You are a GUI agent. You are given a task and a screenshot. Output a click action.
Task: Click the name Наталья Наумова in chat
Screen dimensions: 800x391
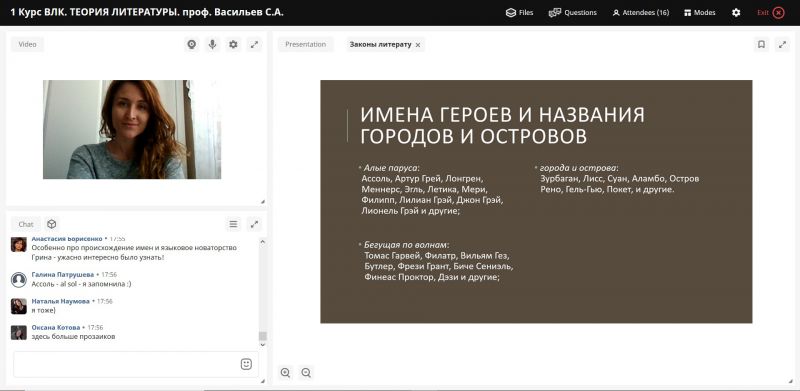point(61,301)
